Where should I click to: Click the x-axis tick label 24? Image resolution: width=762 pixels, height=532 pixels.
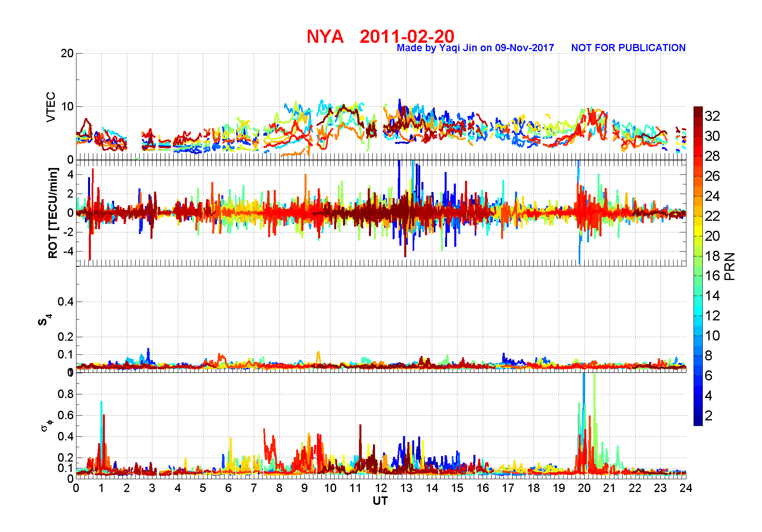click(686, 488)
